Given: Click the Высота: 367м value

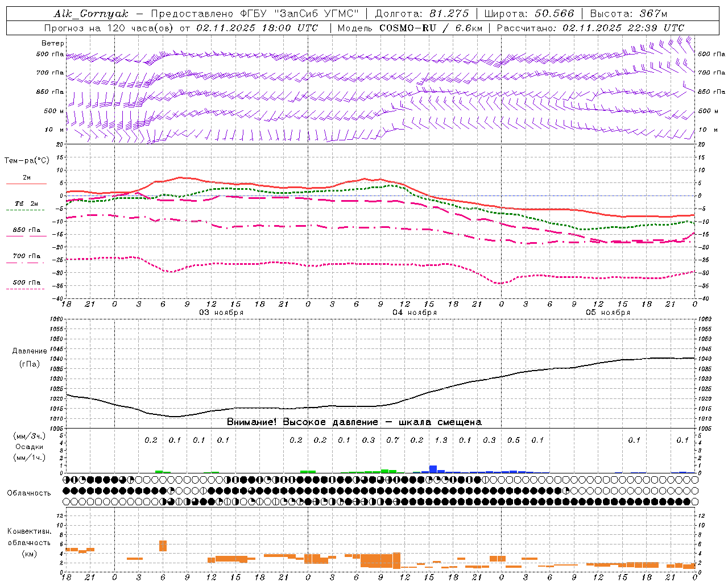Looking at the screenshot, I should (628, 14).
